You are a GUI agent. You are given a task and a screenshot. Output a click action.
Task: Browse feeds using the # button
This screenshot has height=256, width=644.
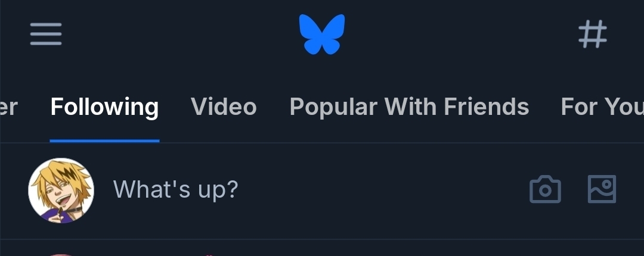click(593, 34)
